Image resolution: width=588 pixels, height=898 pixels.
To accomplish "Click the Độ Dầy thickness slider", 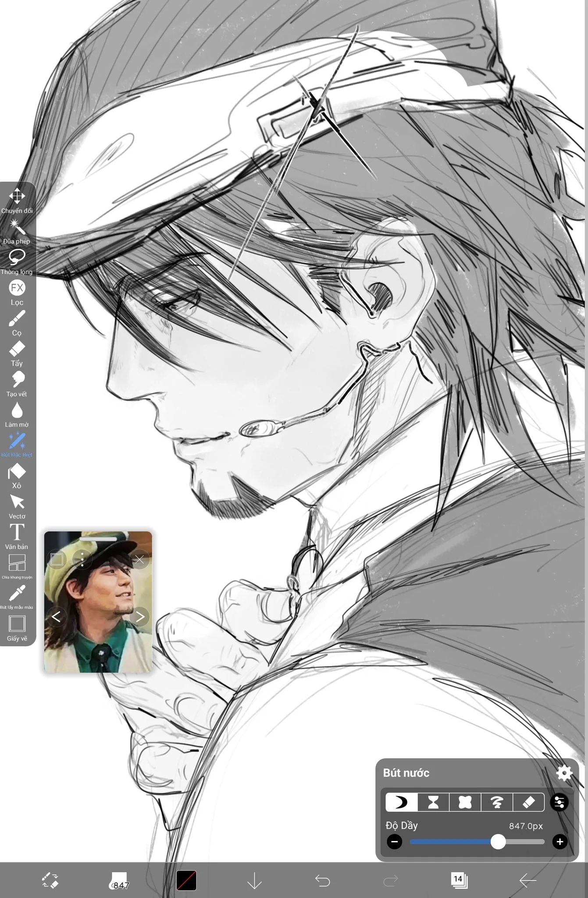I will point(477,841).
